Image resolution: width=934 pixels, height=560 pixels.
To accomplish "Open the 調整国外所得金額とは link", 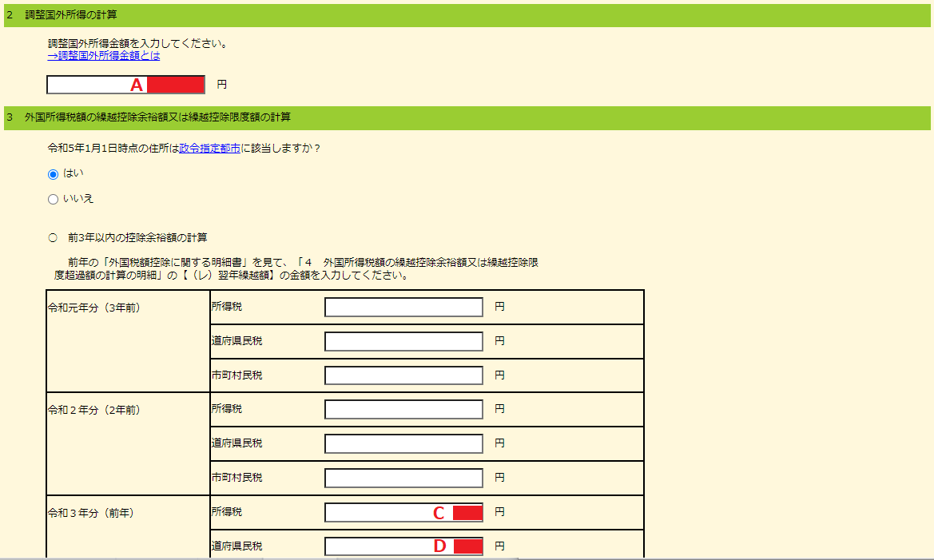I will coord(104,55).
